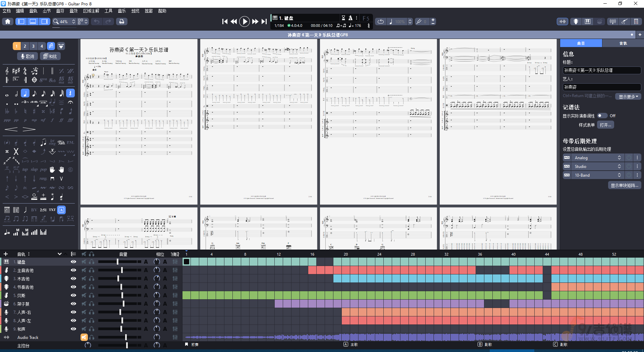This screenshot has width=644, height=352.
Task: Solo the 和声 track with headphones icon
Action: (x=92, y=329)
